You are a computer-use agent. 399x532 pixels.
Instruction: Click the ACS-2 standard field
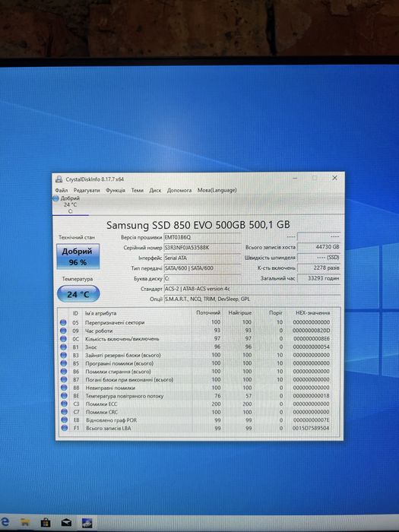[252, 289]
